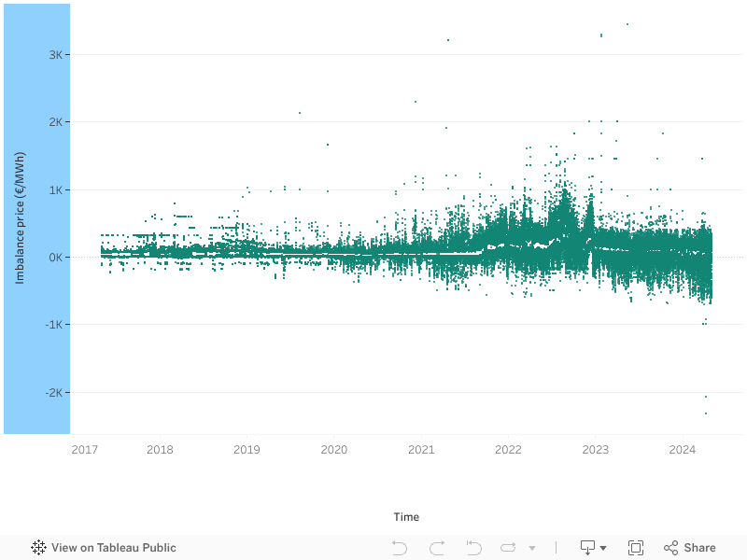
Task: Expand the Download dropdown caret
Action: 603,548
